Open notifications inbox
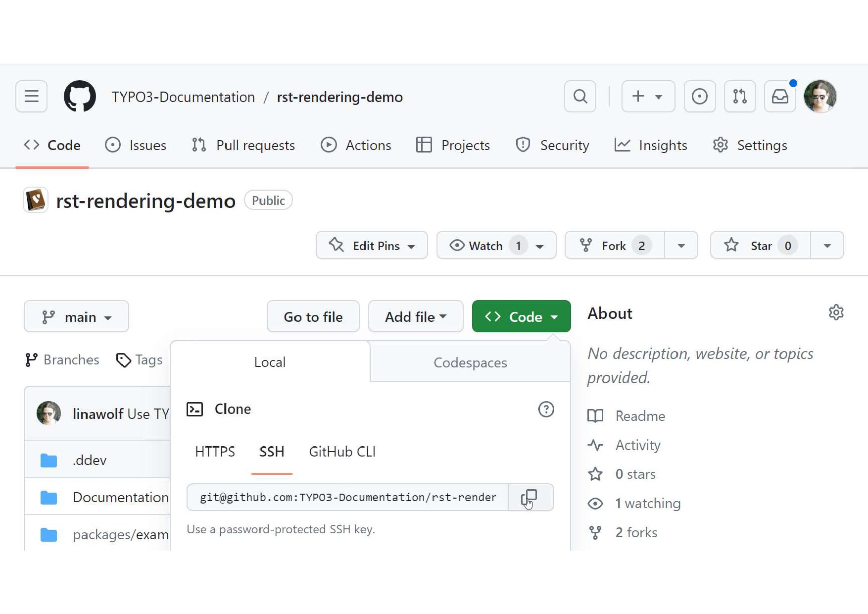Viewport: 868px width, 614px height. pos(780,96)
